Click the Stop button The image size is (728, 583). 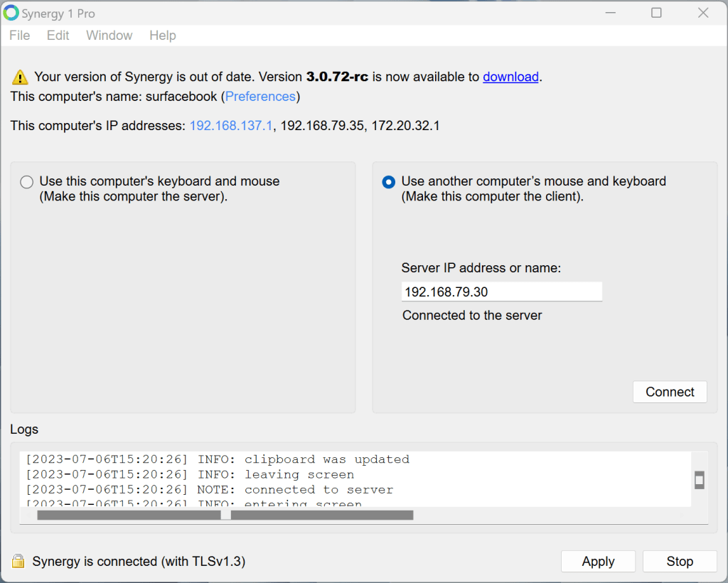(x=680, y=561)
